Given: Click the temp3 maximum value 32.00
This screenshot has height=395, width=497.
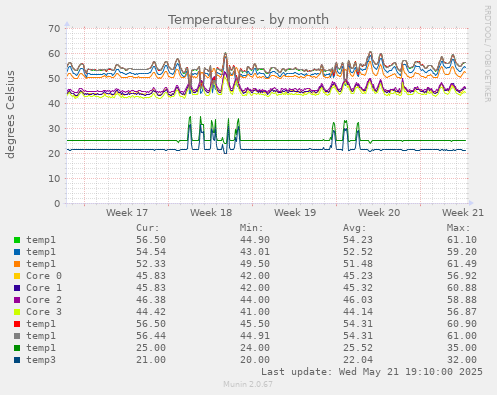Looking at the screenshot, I should tap(462, 360).
